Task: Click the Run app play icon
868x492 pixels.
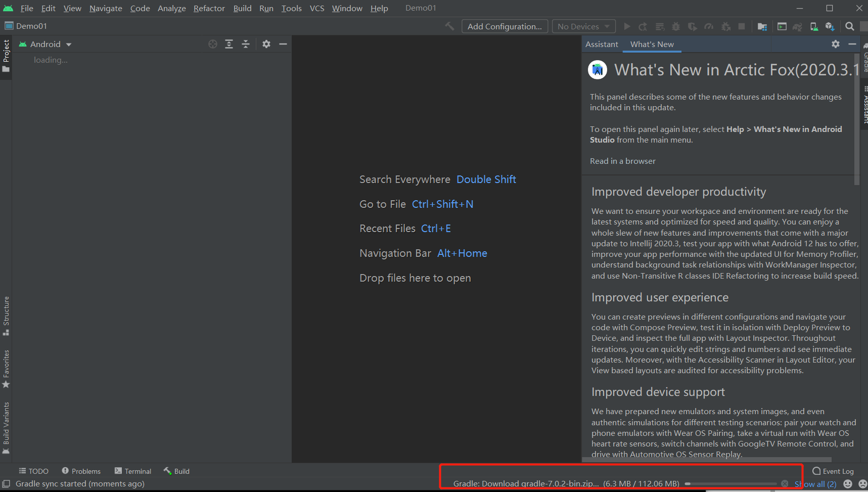Action: click(627, 26)
